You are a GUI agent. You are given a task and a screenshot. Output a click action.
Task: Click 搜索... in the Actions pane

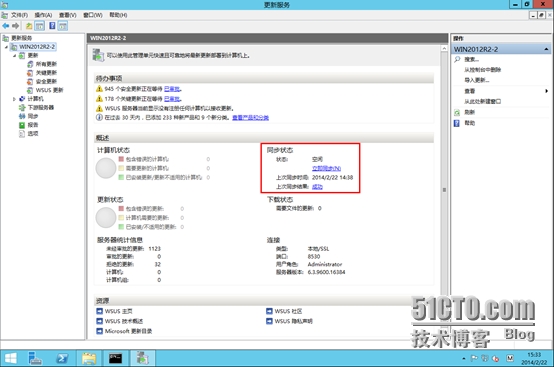coord(471,59)
